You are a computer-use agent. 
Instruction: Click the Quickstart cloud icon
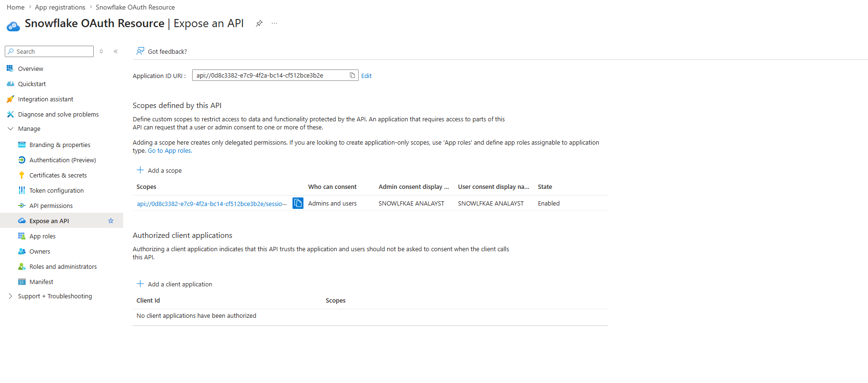point(10,84)
